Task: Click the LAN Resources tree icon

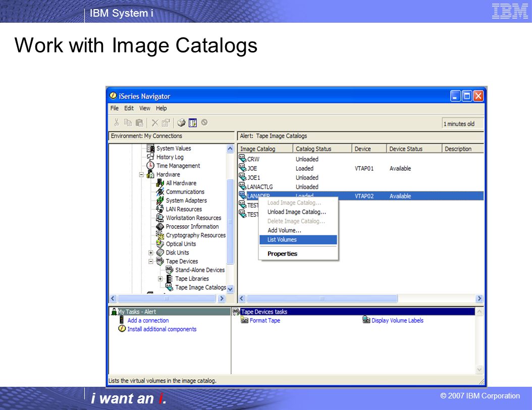Action: click(x=160, y=209)
